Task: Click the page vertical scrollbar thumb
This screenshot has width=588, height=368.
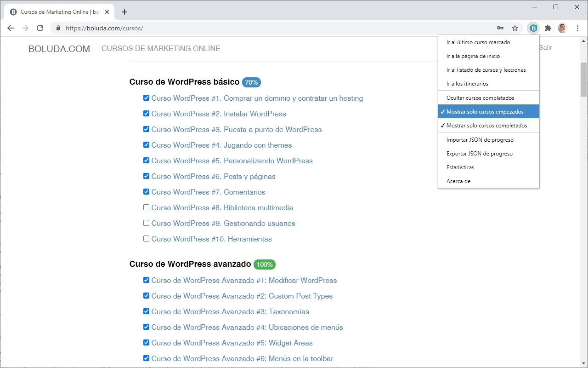Action: tap(584, 79)
